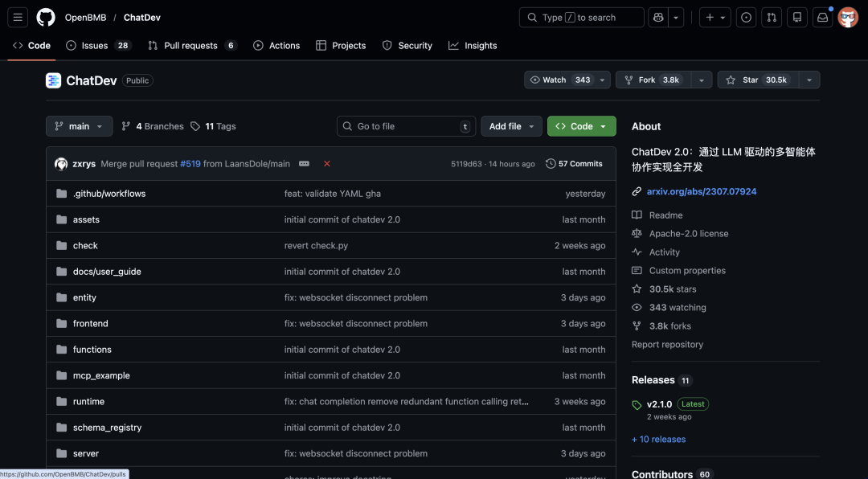This screenshot has width=868, height=479.
Task: Open the schema_registry folder
Action: coord(107,428)
